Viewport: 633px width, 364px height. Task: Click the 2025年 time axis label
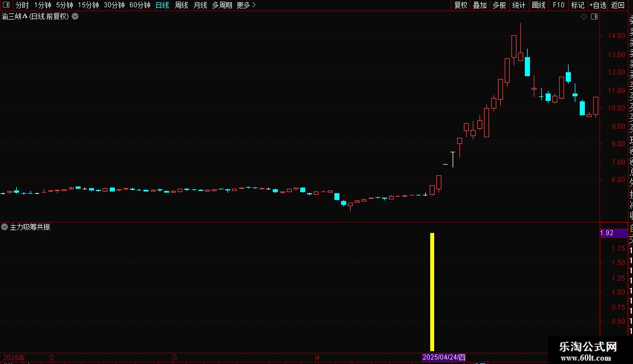click(14, 357)
